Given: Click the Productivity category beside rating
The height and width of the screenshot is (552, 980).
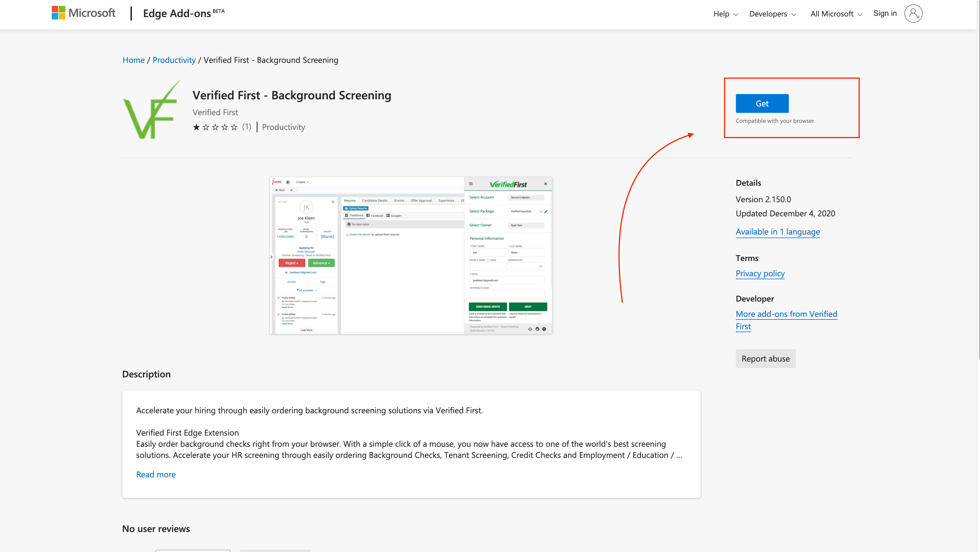Looking at the screenshot, I should pos(284,127).
